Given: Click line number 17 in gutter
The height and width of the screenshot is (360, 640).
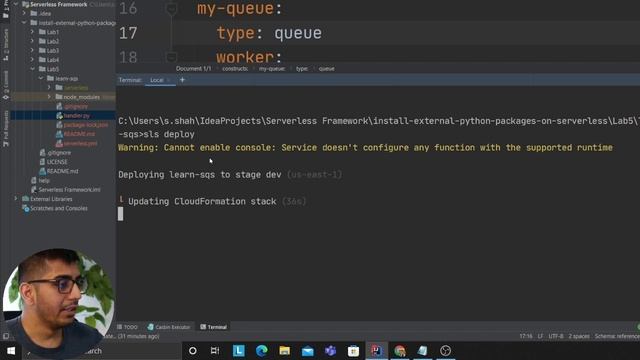Looking at the screenshot, I should tap(128, 33).
